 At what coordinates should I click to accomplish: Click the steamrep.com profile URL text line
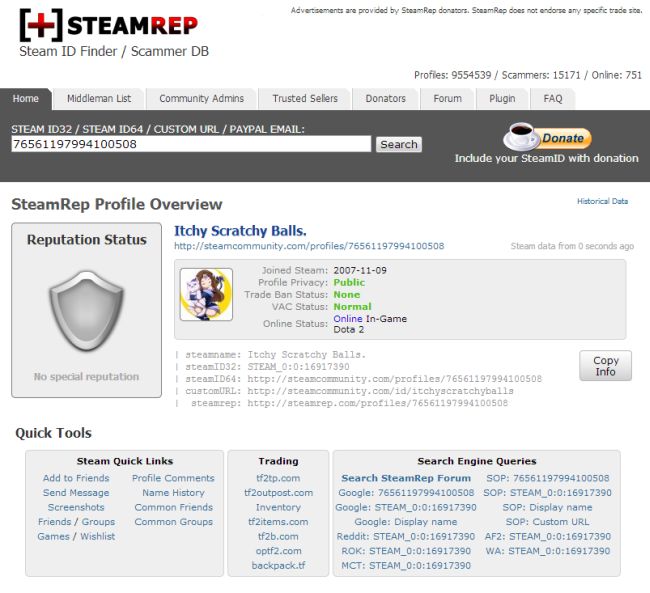(x=349, y=403)
